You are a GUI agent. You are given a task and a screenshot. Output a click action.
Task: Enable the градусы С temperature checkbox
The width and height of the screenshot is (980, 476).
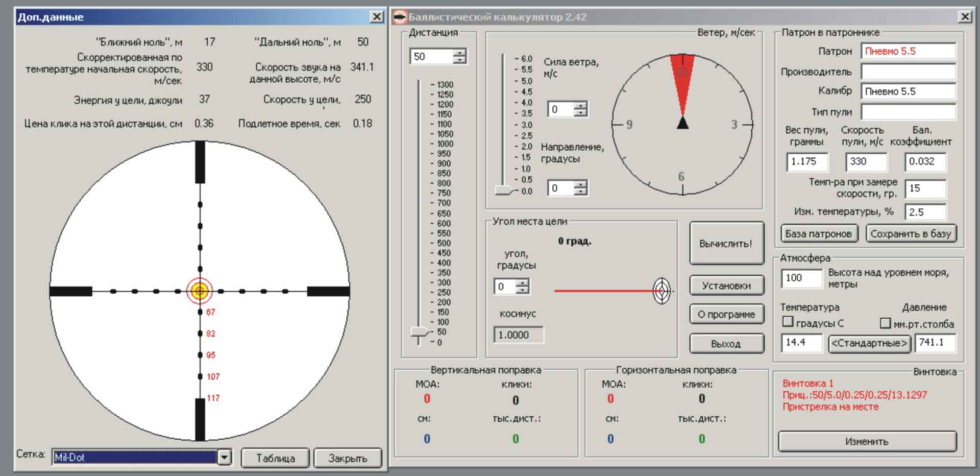tap(788, 322)
